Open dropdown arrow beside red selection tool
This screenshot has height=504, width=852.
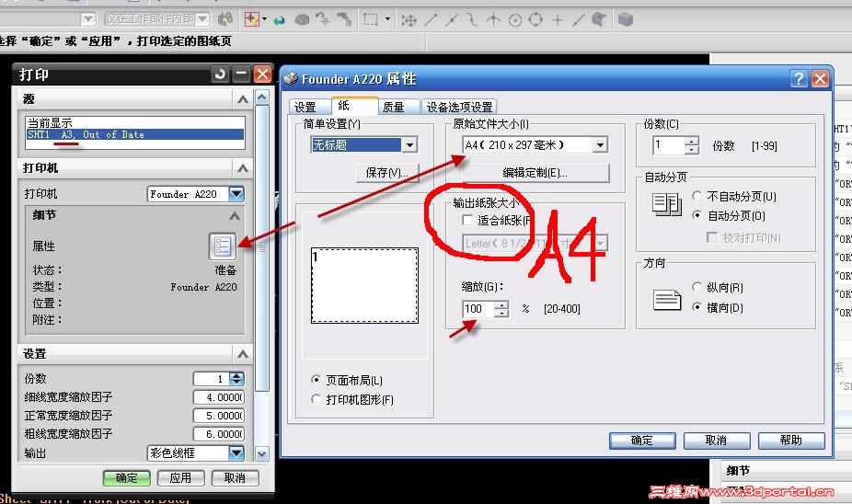[x=264, y=19]
